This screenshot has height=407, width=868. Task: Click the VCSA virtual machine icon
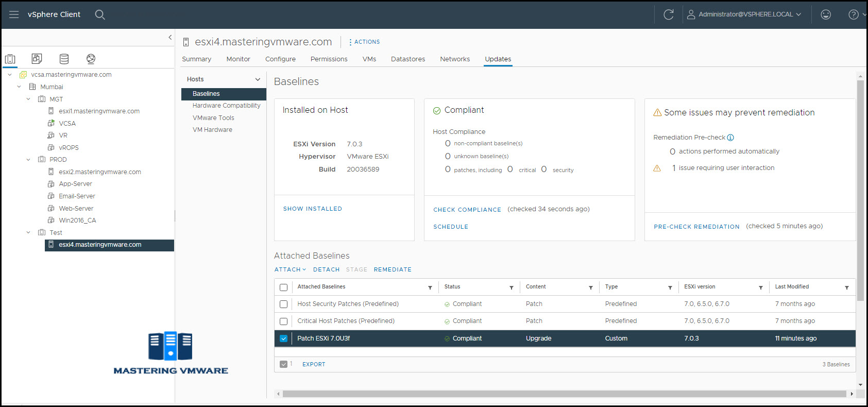click(51, 124)
